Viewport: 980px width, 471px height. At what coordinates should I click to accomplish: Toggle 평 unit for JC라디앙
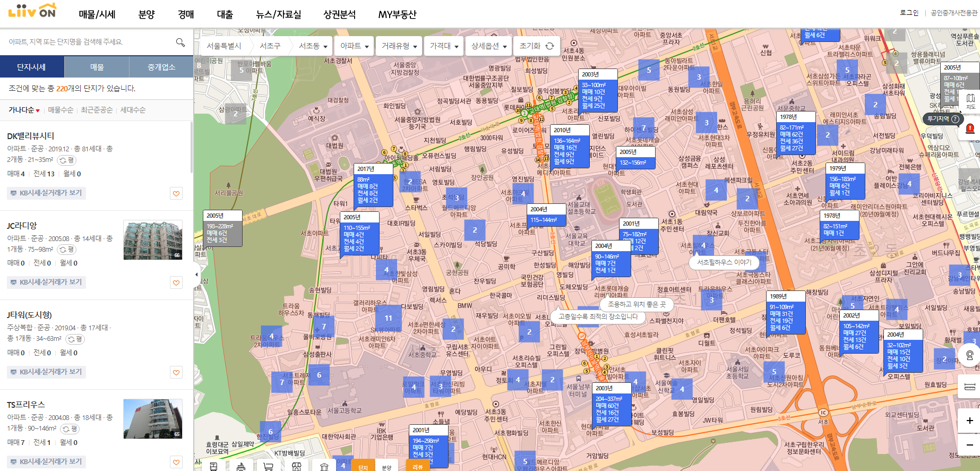(66, 249)
